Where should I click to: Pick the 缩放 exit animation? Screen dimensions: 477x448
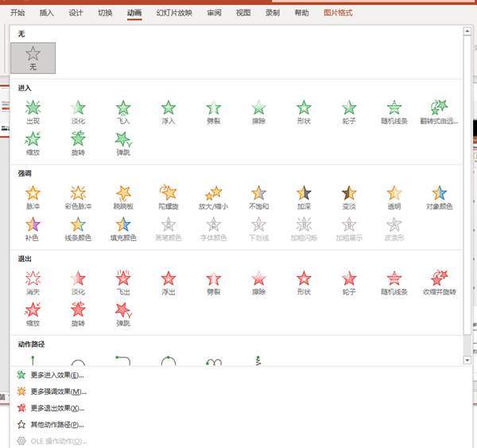[x=33, y=314]
